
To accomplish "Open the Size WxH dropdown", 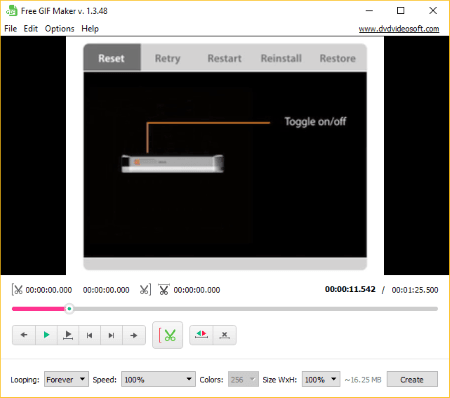I will [x=321, y=379].
